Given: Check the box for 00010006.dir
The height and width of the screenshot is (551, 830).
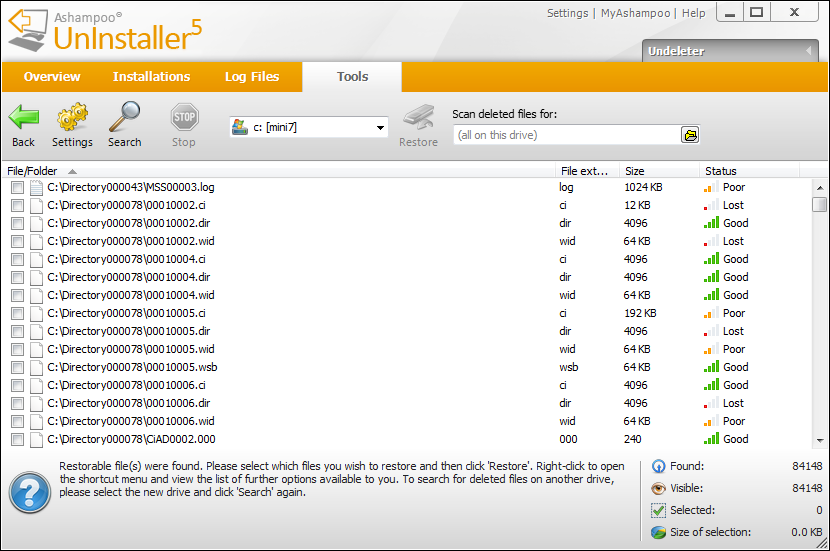Looking at the screenshot, I should coord(17,403).
